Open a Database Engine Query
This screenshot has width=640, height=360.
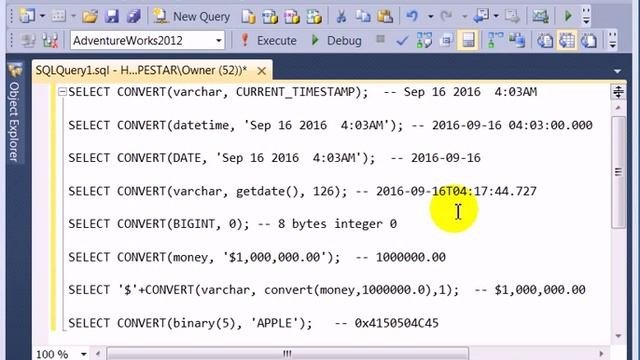click(248, 16)
